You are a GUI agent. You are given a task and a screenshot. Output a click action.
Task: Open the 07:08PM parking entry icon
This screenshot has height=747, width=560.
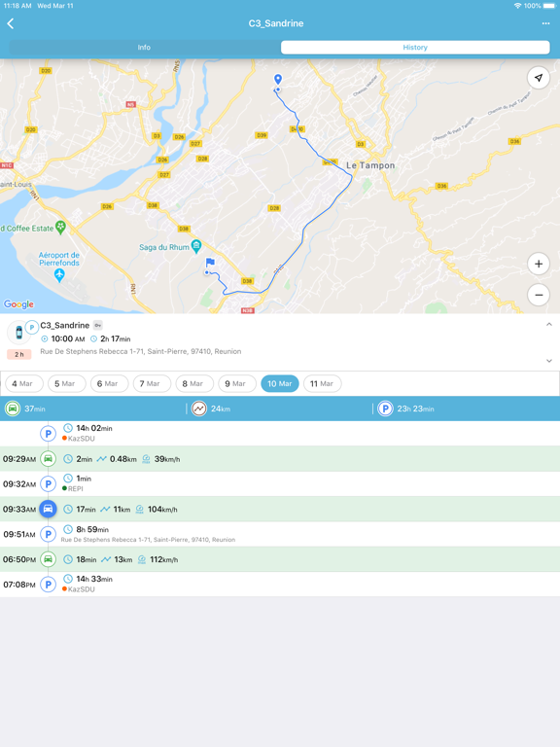click(x=48, y=585)
